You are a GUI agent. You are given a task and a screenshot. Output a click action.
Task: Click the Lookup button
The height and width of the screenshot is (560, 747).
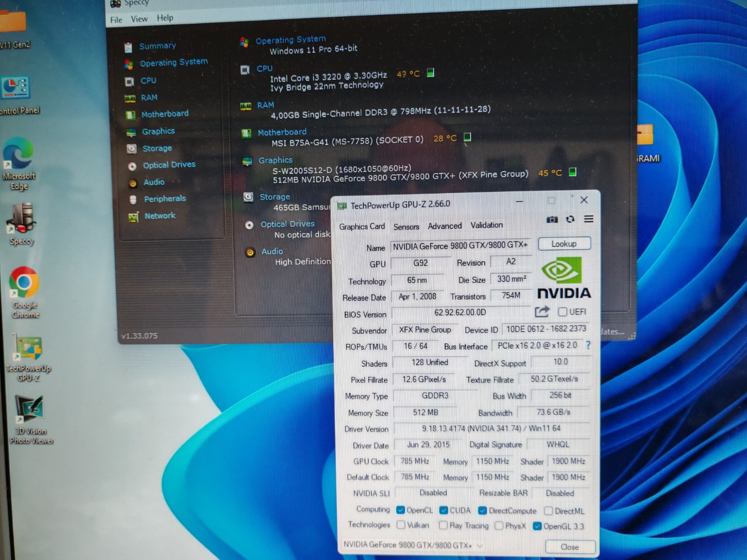[564, 244]
